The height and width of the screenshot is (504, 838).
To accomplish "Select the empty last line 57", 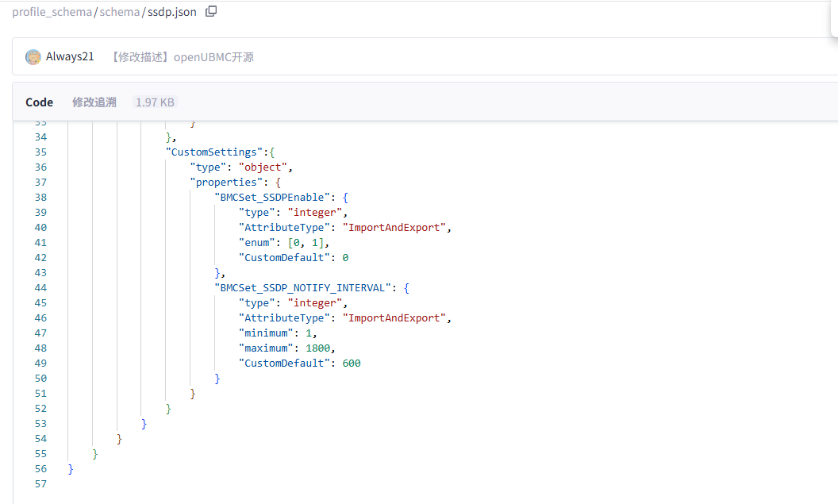I will pyautogui.click(x=40, y=484).
